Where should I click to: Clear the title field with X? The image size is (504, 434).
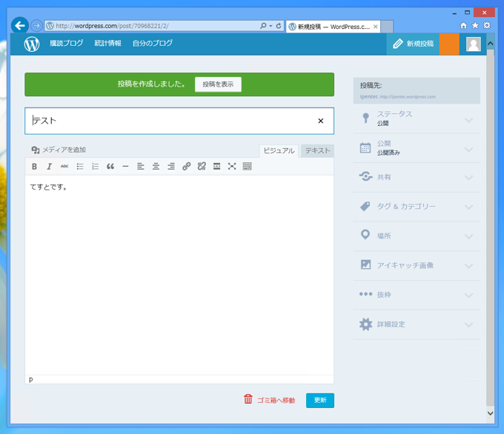click(x=320, y=121)
